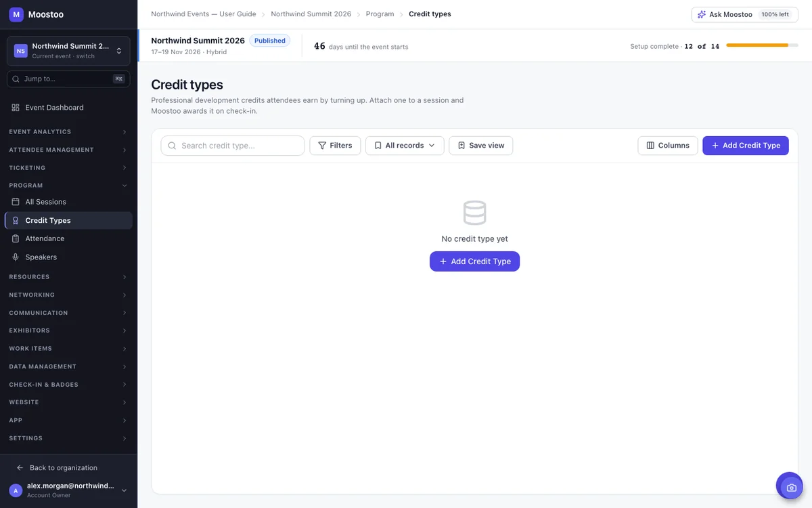Click the NS event avatar icon
This screenshot has height=508, width=812.
tap(21, 51)
